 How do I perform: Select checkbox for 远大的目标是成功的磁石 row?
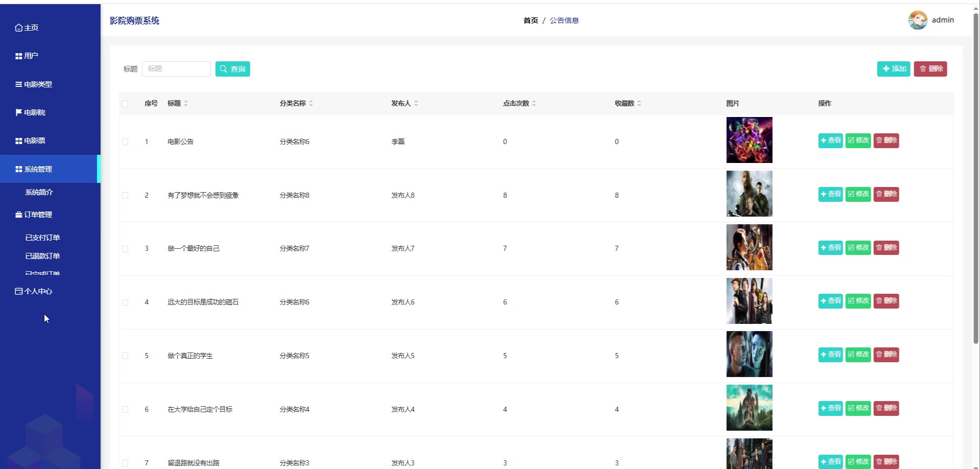click(125, 302)
